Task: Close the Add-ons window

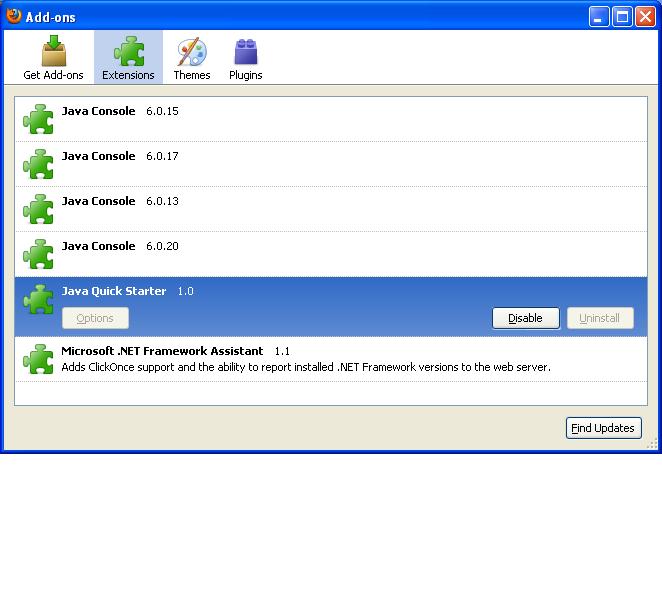Action: point(646,17)
